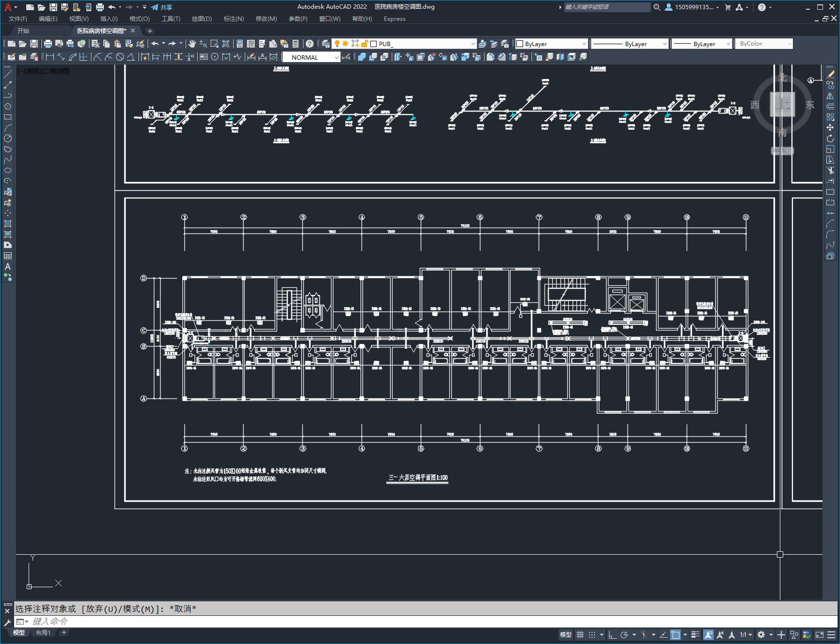Toggle object snap tracking in status bar
The height and width of the screenshot is (644, 840).
tap(663, 634)
